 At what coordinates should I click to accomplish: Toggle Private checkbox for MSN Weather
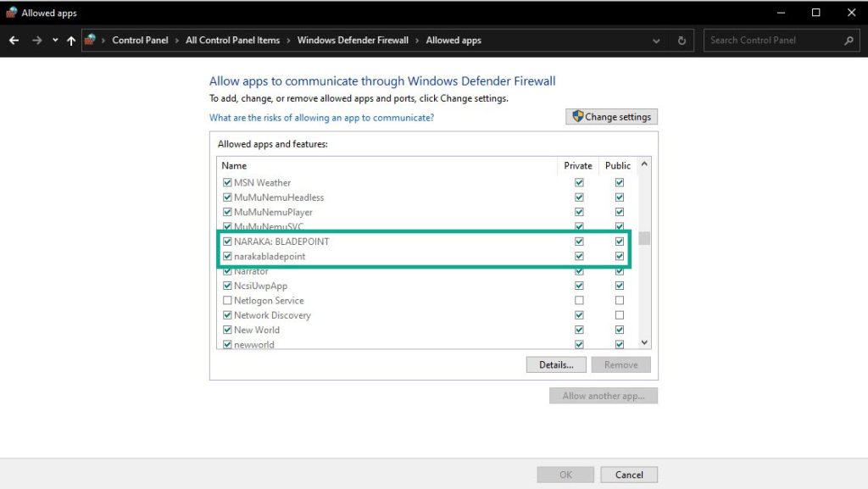[579, 182]
